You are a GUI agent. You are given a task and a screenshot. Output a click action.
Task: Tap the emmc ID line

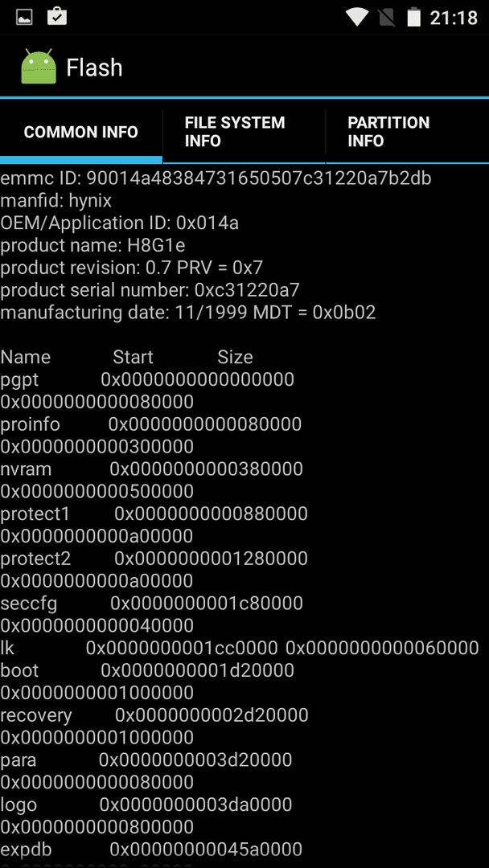coord(216,178)
